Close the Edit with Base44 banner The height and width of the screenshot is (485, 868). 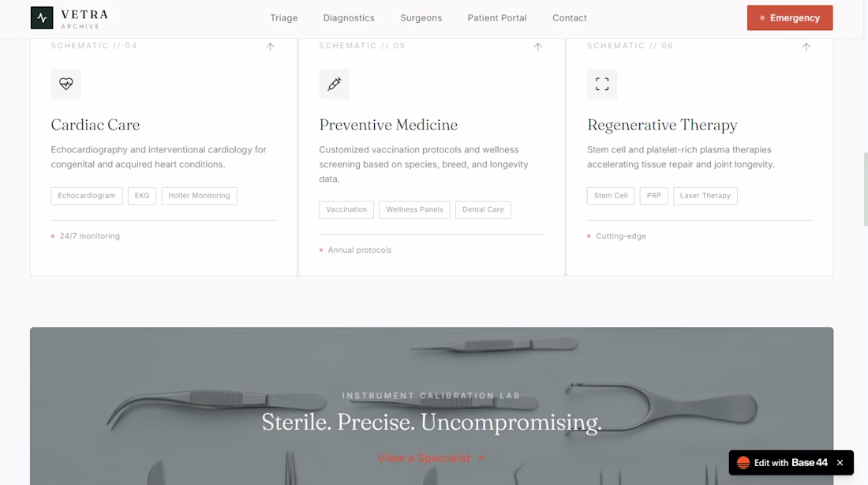click(x=840, y=463)
